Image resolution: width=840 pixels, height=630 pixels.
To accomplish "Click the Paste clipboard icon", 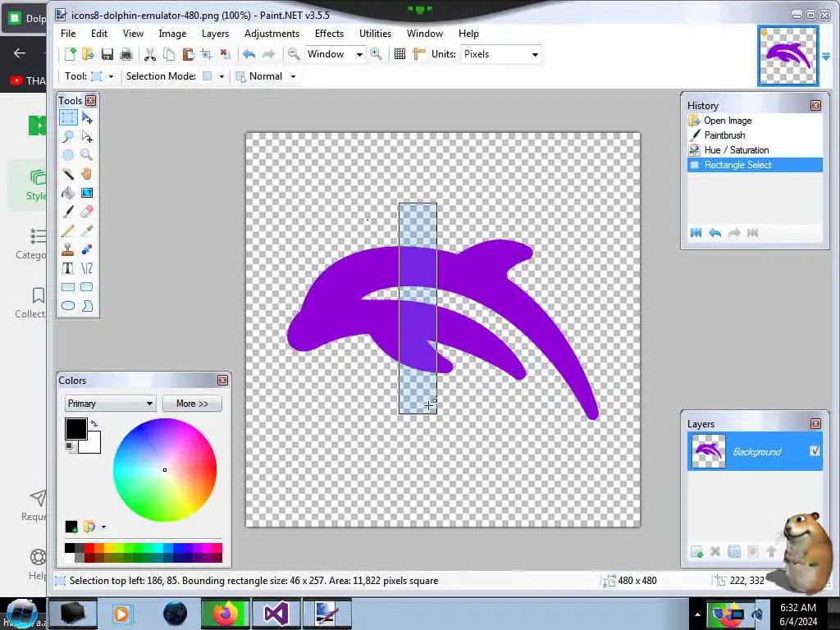I will (188, 54).
